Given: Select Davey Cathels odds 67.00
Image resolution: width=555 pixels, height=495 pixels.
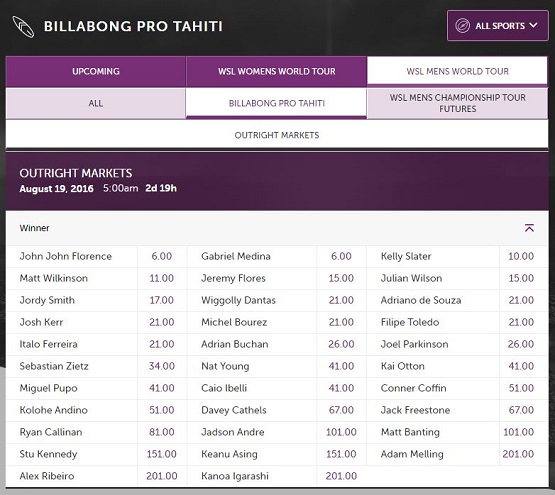Looking at the screenshot, I should [341, 410].
